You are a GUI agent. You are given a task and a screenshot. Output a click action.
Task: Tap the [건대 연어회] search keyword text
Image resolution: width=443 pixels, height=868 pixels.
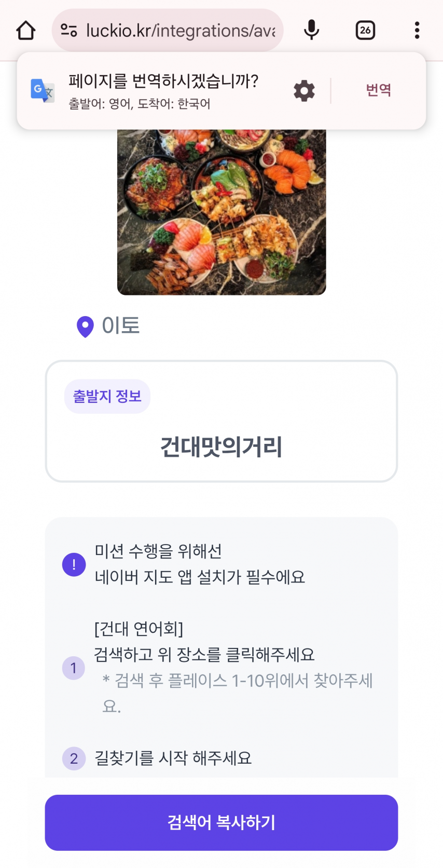139,629
